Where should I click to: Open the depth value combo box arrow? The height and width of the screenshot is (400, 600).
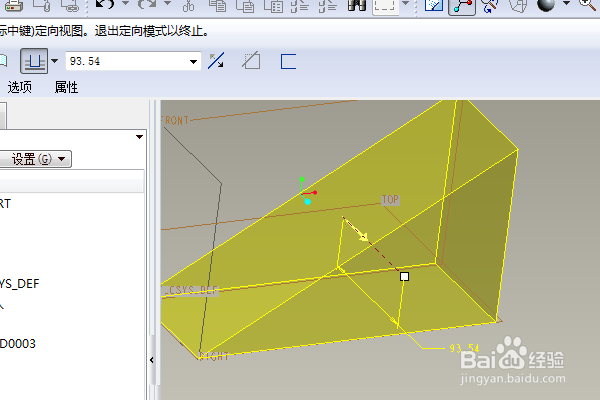(x=194, y=62)
